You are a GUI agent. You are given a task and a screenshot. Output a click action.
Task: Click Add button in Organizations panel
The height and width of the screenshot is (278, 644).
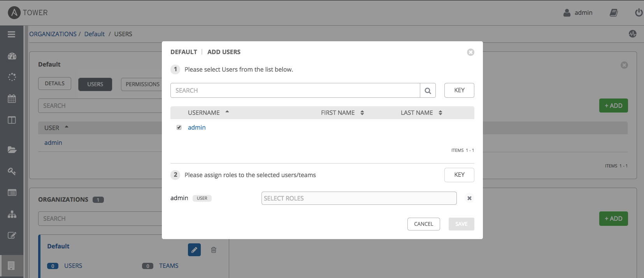point(613,218)
